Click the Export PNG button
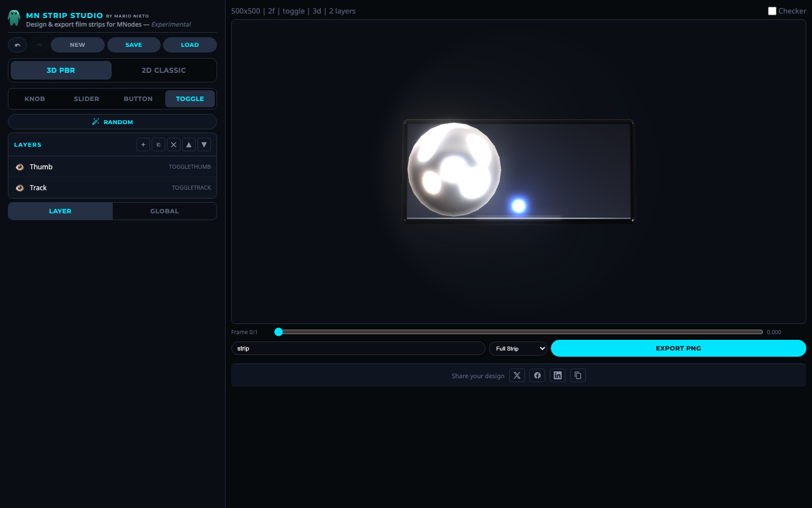812x508 pixels. click(x=678, y=348)
